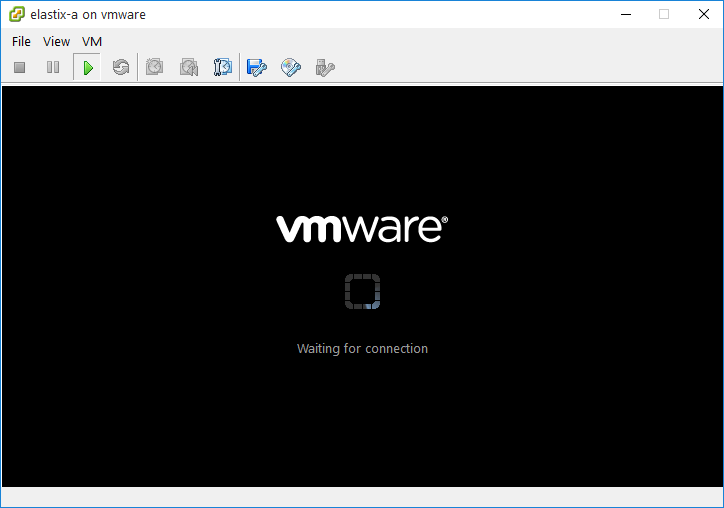Connect CD/DVD device toolbar icon
Image resolution: width=724 pixels, height=508 pixels.
click(291, 67)
